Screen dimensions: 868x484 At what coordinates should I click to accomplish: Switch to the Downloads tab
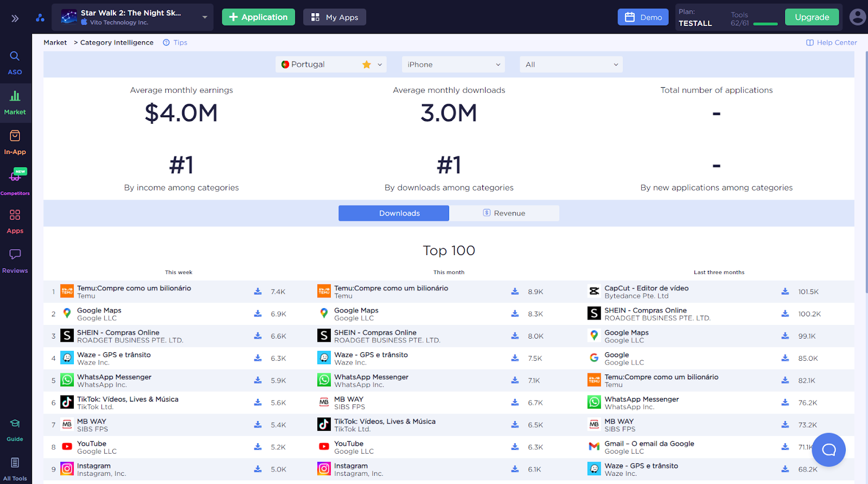click(394, 213)
